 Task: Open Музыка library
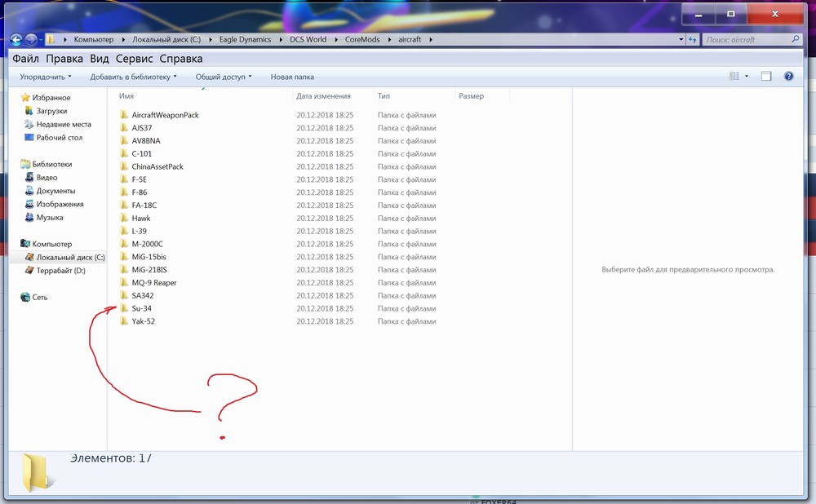tap(50, 218)
